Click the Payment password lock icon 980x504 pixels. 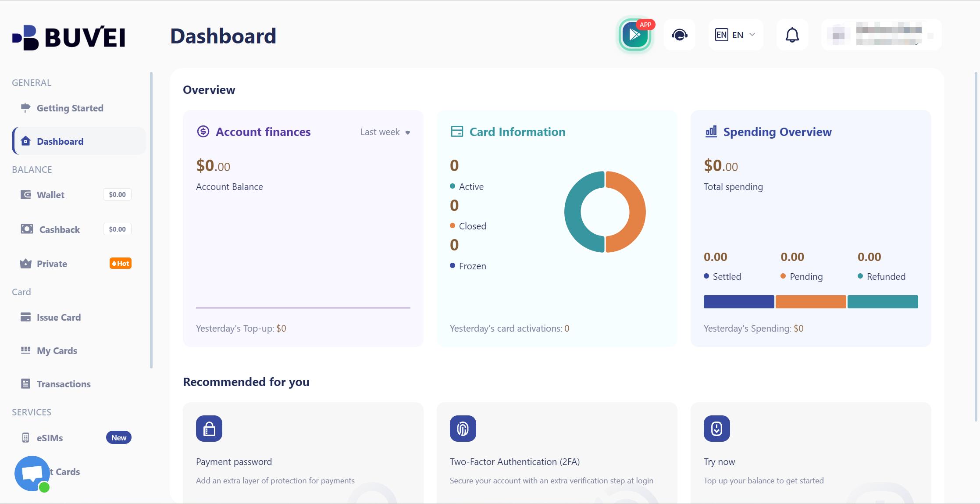[209, 429]
